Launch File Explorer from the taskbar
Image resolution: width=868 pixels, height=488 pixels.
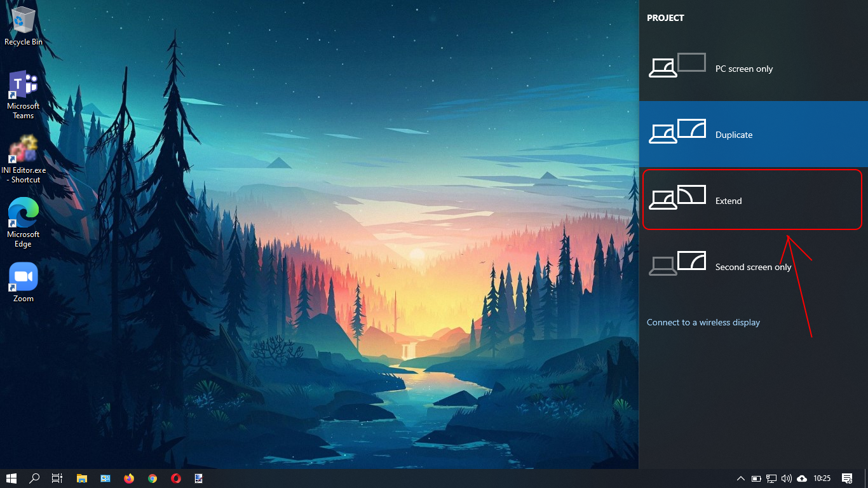pyautogui.click(x=81, y=478)
